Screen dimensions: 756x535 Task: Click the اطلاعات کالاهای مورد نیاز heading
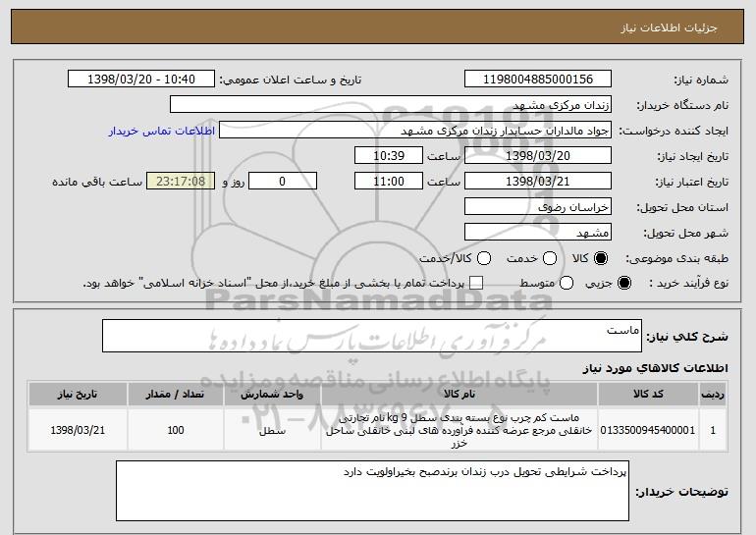[x=655, y=368]
